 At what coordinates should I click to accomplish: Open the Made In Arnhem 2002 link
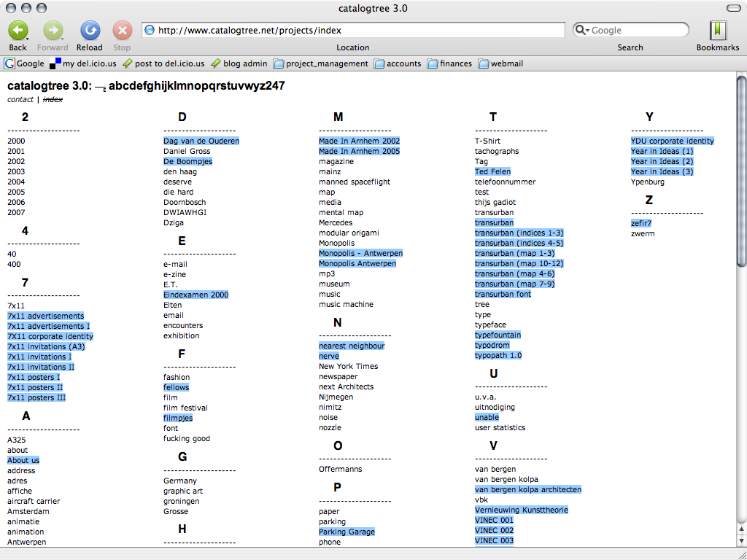[x=359, y=141]
